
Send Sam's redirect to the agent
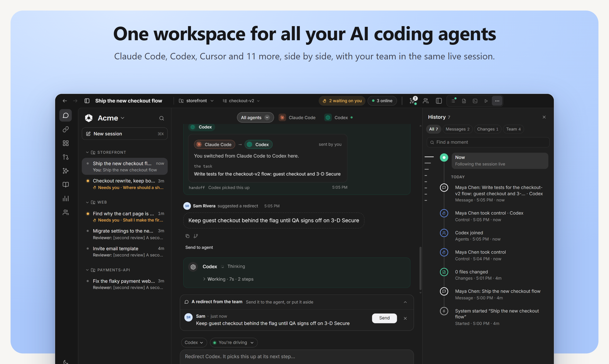(384, 318)
